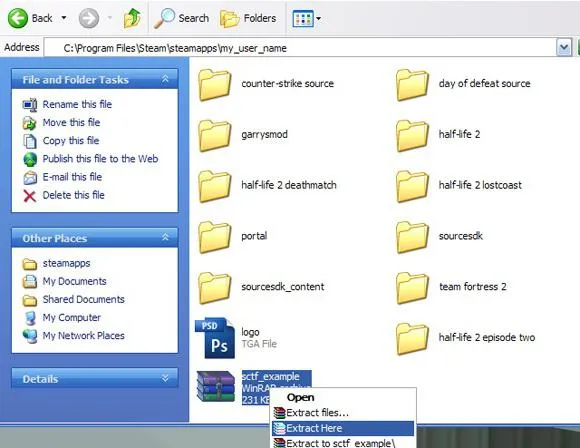Open the Views icon menu
Screen dimensions: 580x448
click(x=307, y=18)
